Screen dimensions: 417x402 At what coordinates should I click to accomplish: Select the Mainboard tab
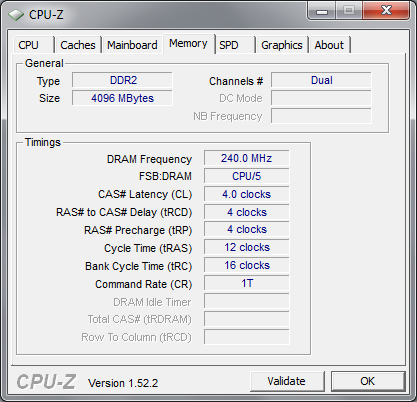(132, 45)
